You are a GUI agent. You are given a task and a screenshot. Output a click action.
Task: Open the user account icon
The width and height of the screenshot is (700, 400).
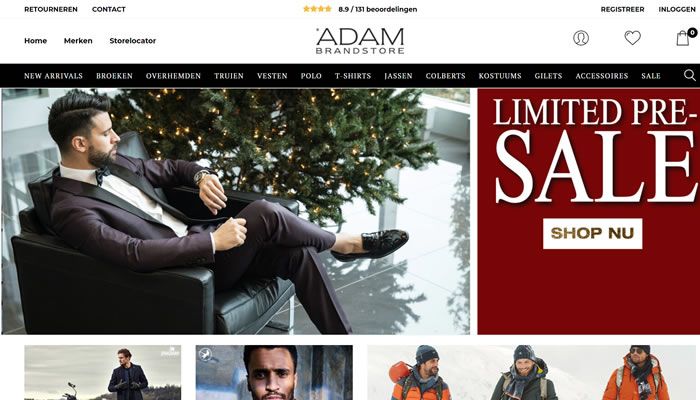(x=581, y=38)
